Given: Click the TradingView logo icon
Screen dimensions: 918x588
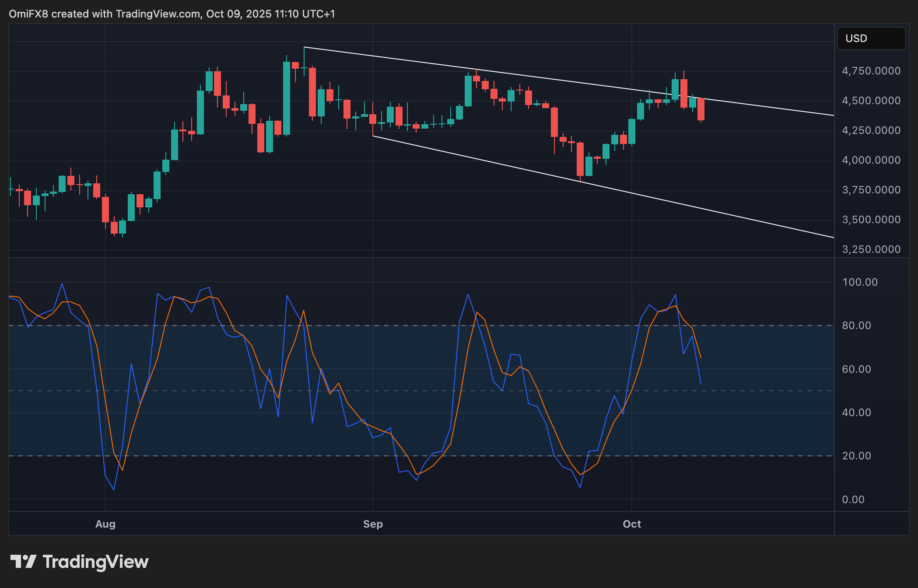Looking at the screenshot, I should (23, 562).
